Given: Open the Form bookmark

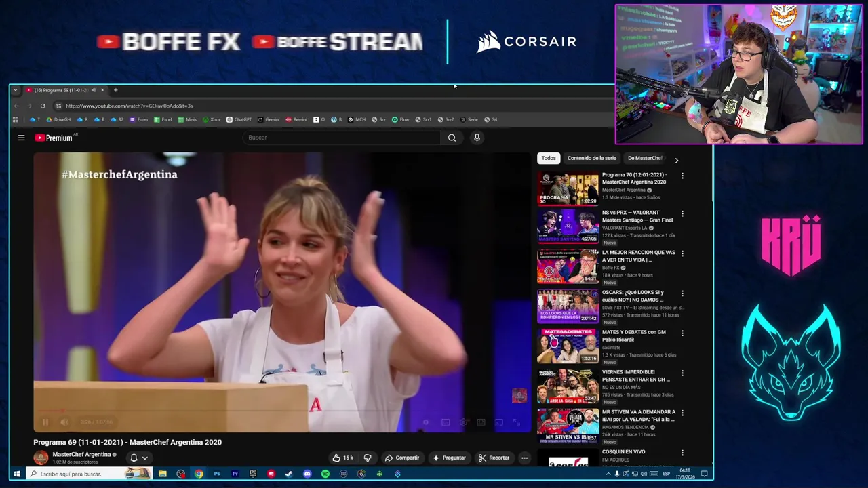Looking at the screenshot, I should click(x=138, y=119).
